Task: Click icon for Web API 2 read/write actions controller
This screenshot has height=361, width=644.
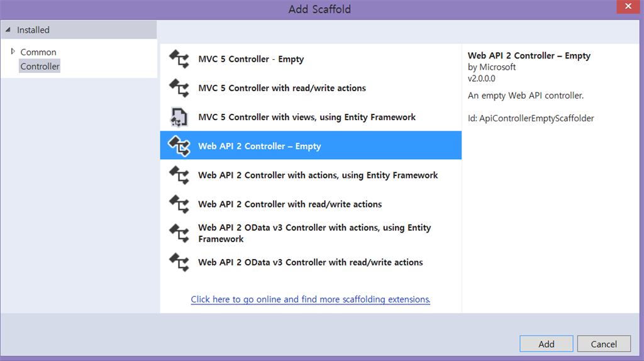Action: point(179,204)
